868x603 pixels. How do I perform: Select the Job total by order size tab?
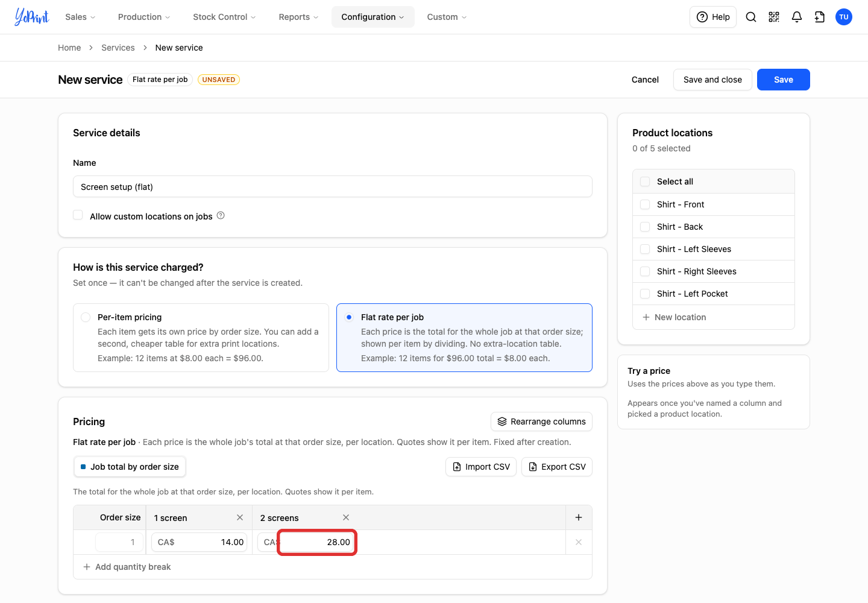click(x=130, y=467)
